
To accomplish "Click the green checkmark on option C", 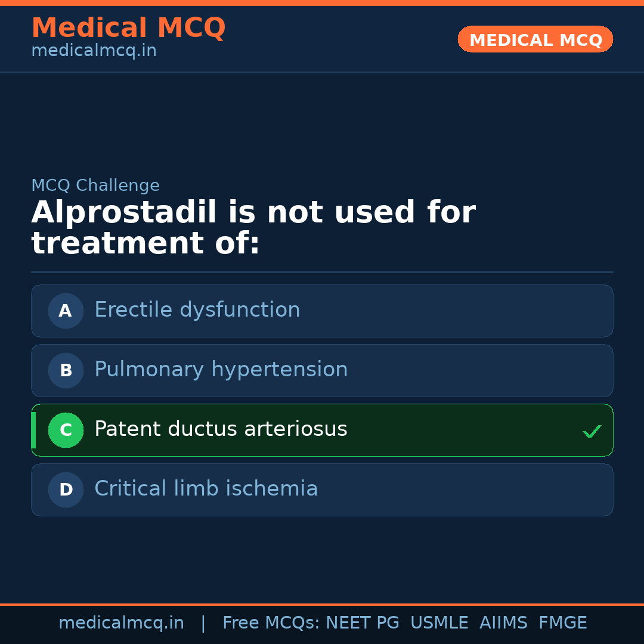I will pos(592,431).
